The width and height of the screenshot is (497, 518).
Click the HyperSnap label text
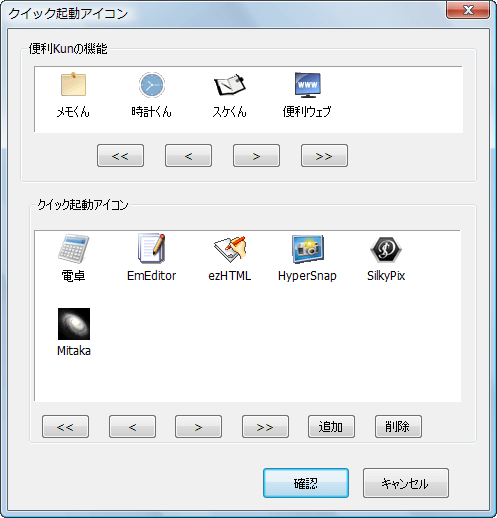point(307,276)
